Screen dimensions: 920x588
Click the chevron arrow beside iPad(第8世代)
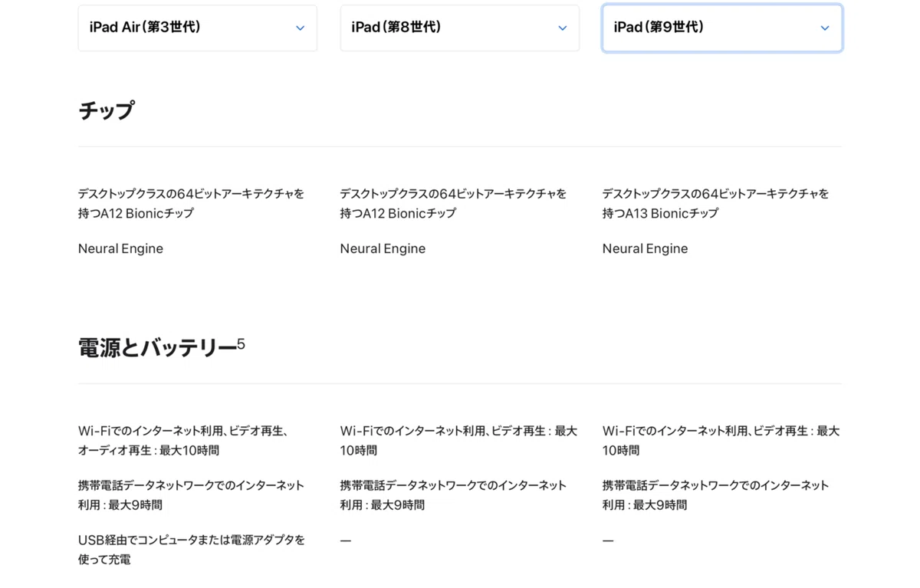coord(562,28)
